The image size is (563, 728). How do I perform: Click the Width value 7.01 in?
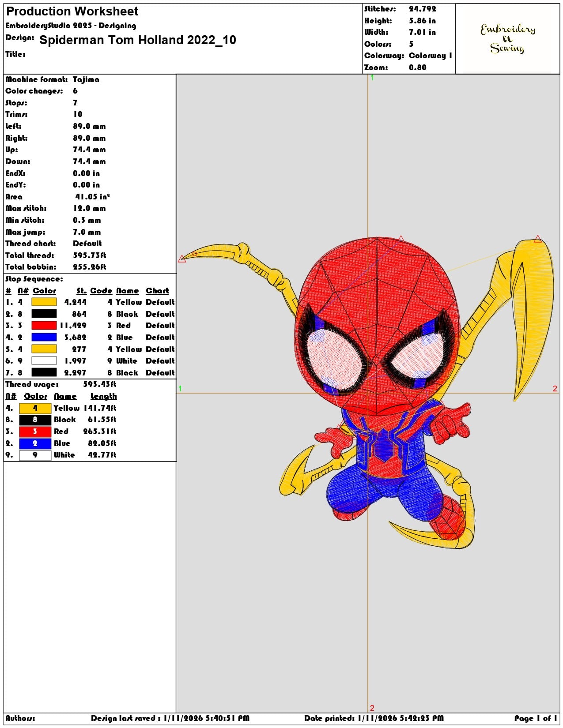[422, 32]
